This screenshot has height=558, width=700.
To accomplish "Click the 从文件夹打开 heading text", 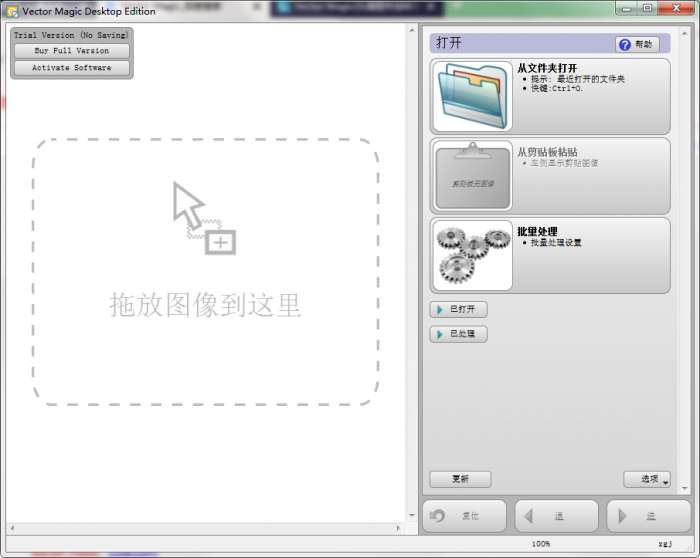I will coord(547,68).
